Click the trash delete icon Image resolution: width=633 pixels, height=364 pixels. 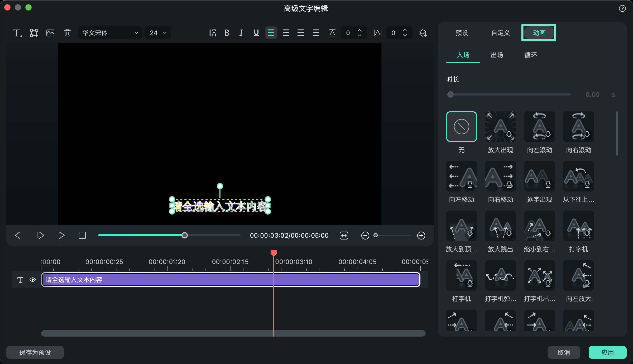[68, 33]
